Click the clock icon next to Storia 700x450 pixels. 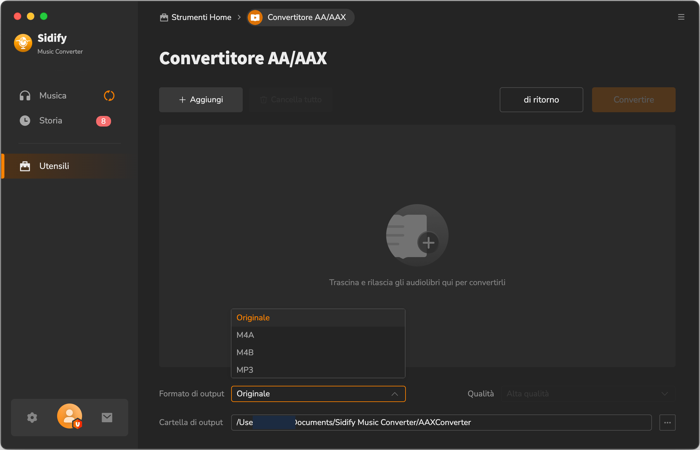(25, 121)
